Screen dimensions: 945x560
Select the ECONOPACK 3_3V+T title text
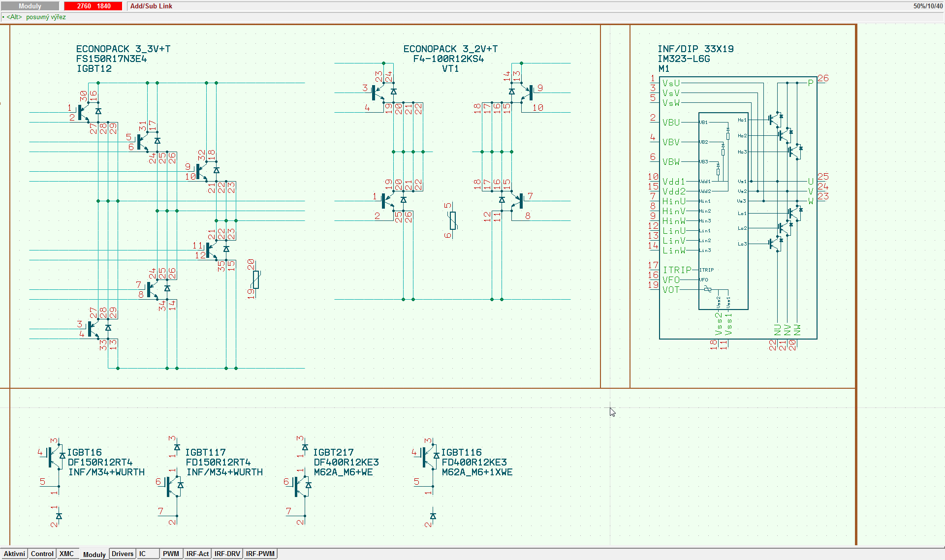point(123,49)
